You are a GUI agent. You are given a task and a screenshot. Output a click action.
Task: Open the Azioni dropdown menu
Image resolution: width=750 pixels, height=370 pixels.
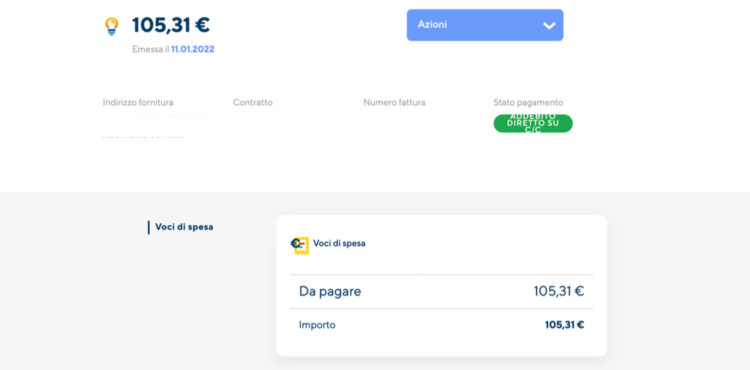coord(485,25)
